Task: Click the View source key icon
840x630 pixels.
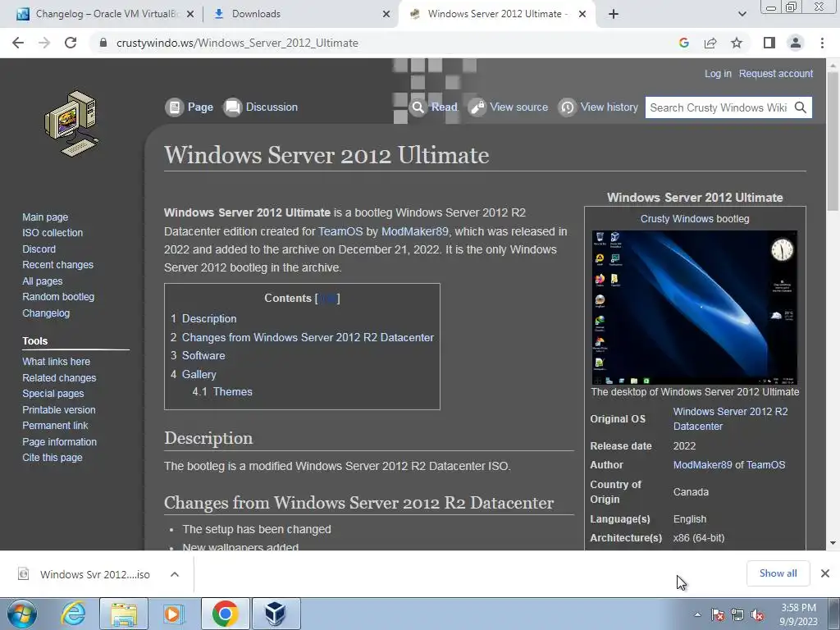Action: coord(477,107)
